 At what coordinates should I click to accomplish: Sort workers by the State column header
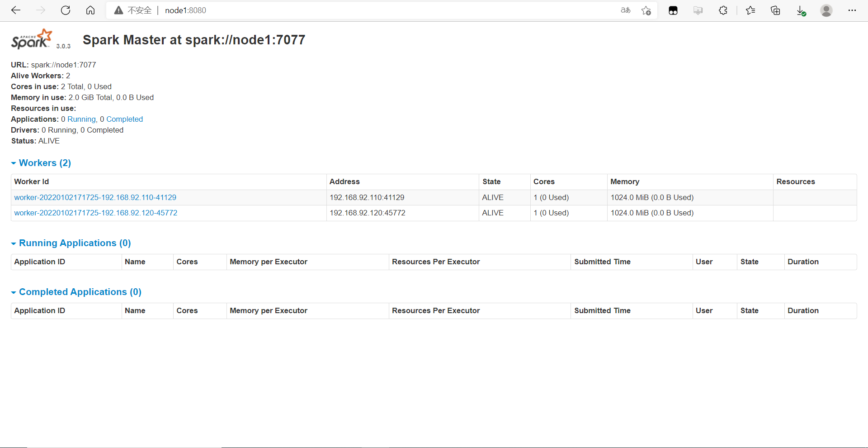(x=492, y=181)
